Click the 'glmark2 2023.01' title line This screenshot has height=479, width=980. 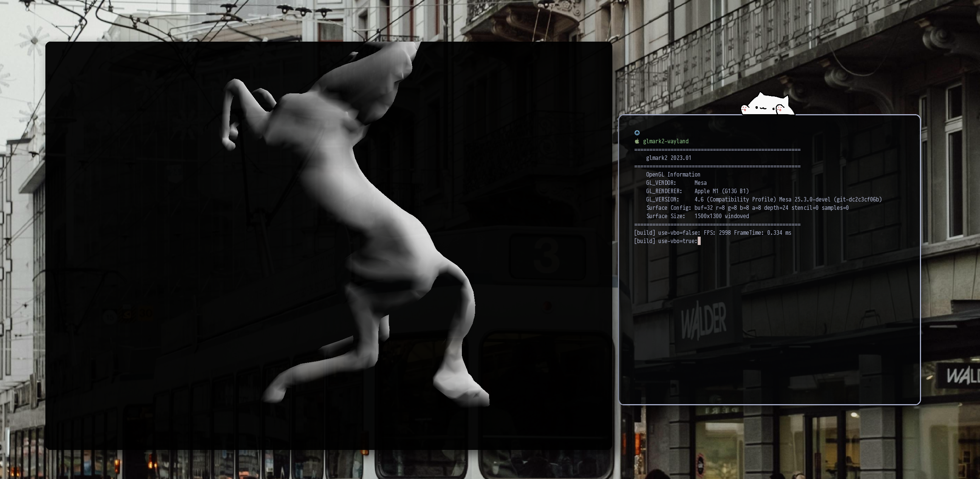[x=669, y=158]
